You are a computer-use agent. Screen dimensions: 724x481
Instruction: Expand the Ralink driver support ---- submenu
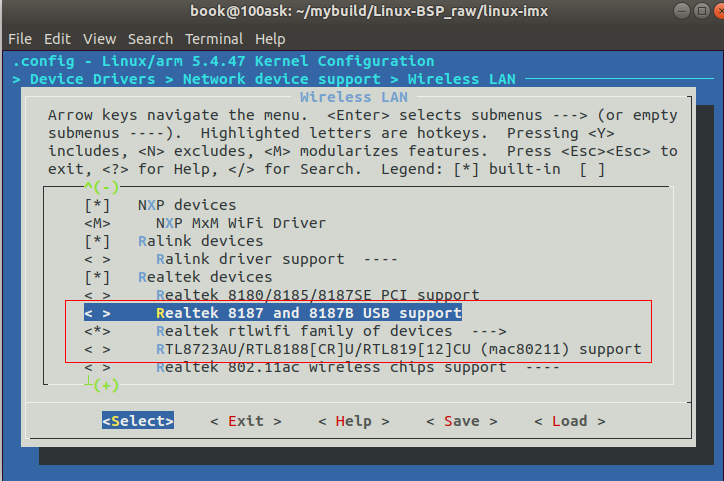pyautogui.click(x=380, y=259)
